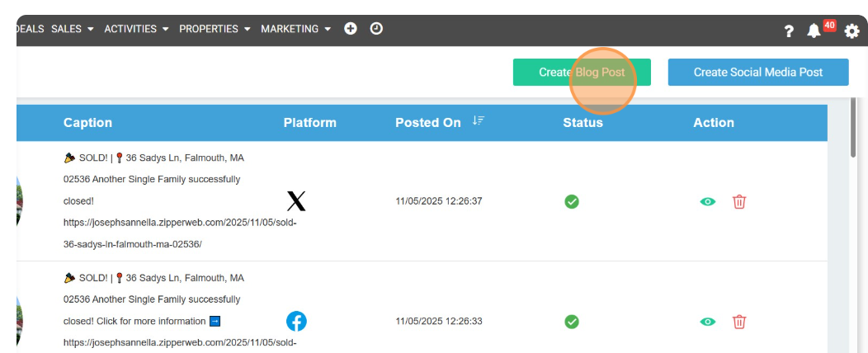Expand the Activities dropdown menu

(136, 29)
